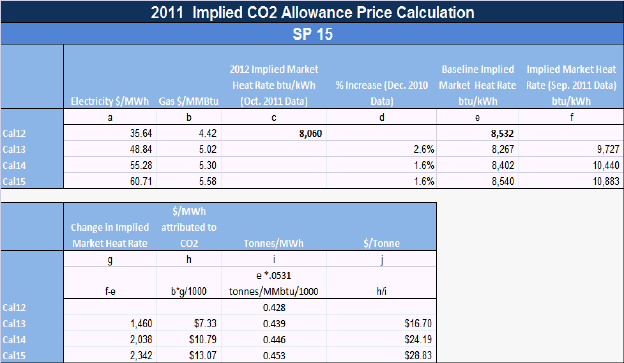Select the Cal14 implied heat rate 10,440
The image size is (624, 363).
pyautogui.click(x=606, y=165)
